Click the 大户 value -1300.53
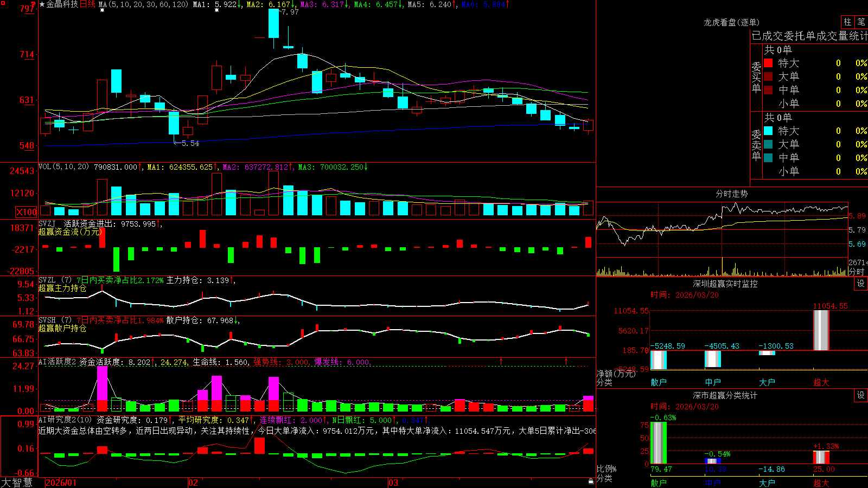 tap(776, 346)
